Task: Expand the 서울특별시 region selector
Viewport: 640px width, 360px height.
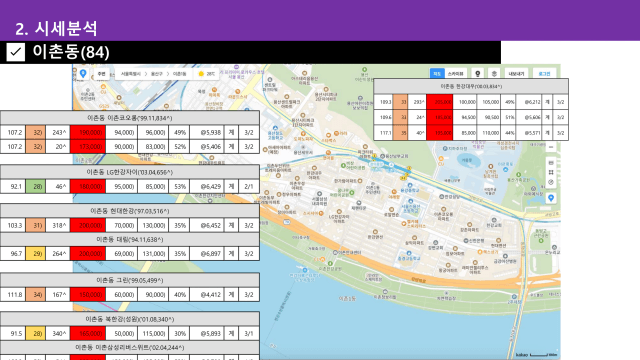Action: pos(131,74)
